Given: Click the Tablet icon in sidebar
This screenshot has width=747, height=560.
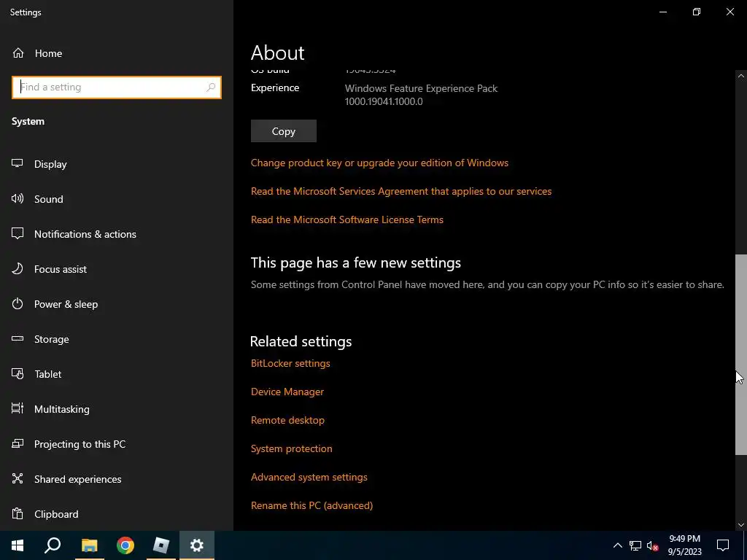Looking at the screenshot, I should (x=18, y=374).
